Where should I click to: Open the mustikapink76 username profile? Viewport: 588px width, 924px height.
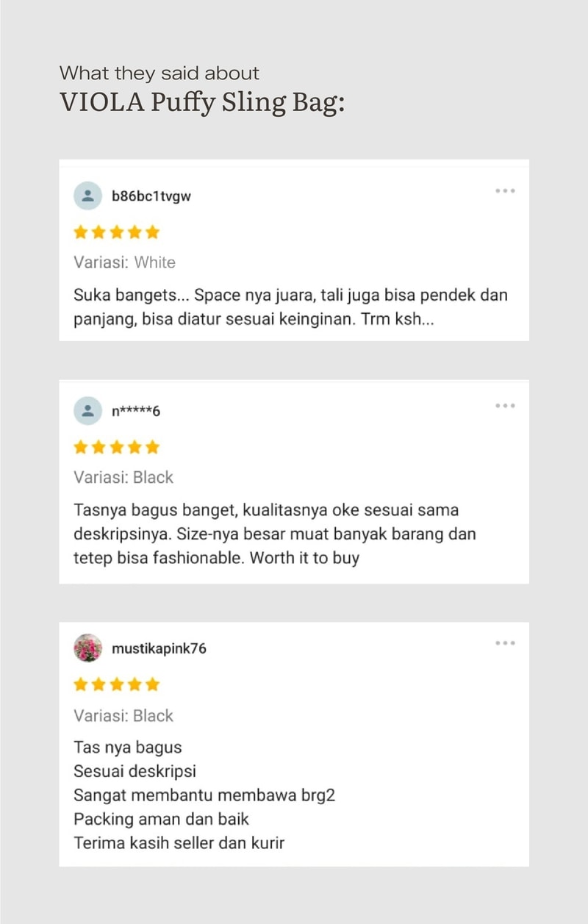pyautogui.click(x=159, y=648)
